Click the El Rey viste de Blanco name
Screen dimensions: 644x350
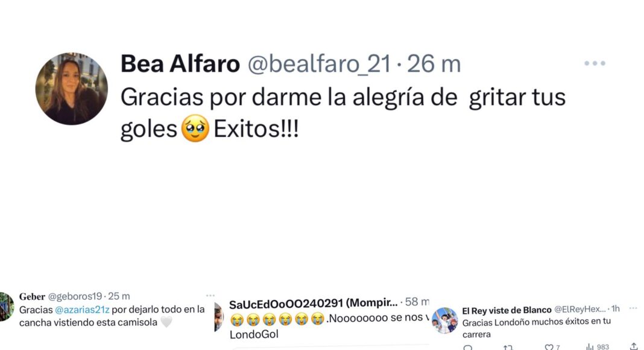[x=507, y=311]
